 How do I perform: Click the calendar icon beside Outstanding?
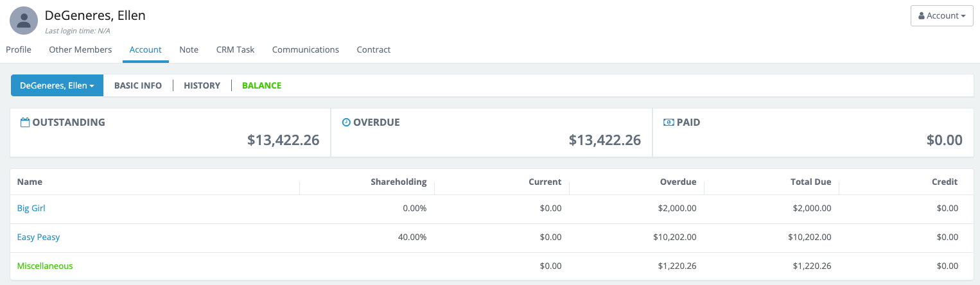(25, 122)
